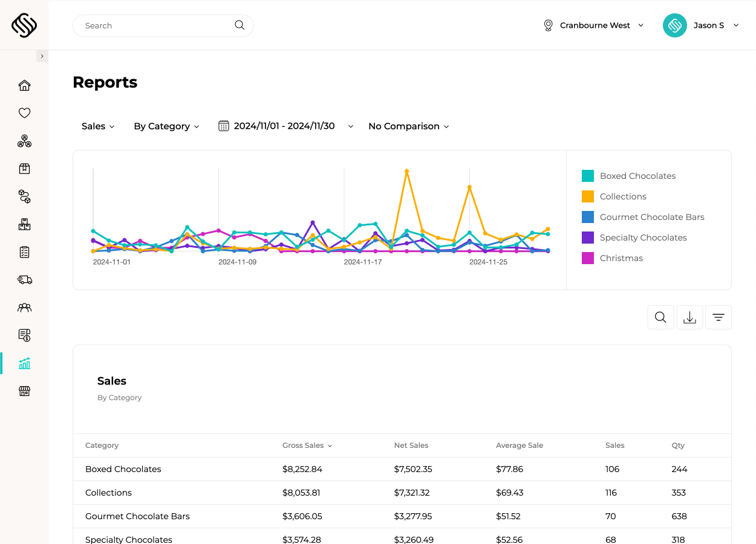Image resolution: width=756 pixels, height=544 pixels.
Task: Open the Store icon at sidebar bottom
Action: (x=24, y=391)
